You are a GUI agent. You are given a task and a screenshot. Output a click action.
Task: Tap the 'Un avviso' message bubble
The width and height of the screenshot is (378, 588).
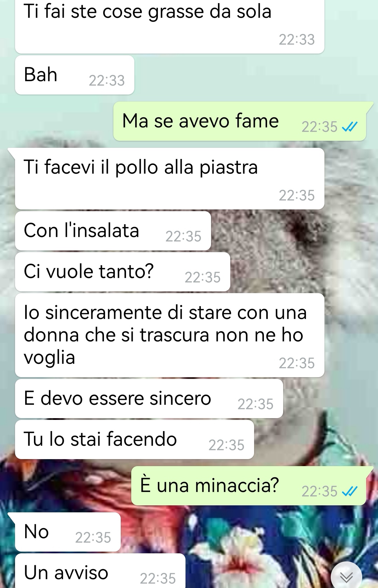click(100, 571)
